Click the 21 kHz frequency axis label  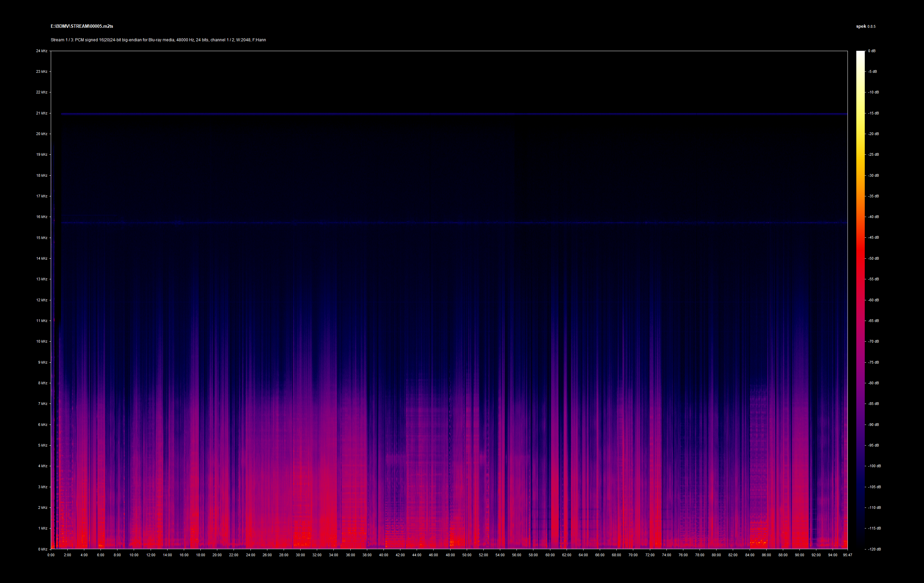click(x=41, y=113)
